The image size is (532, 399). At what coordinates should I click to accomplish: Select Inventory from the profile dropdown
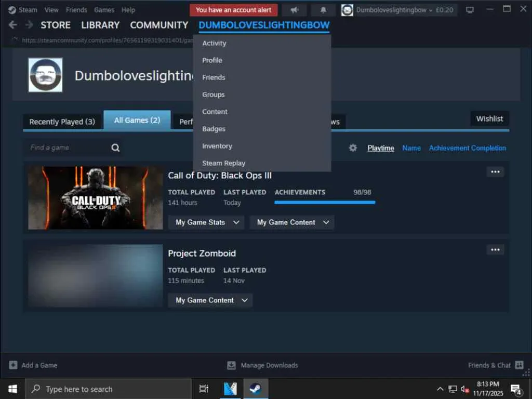262,146
